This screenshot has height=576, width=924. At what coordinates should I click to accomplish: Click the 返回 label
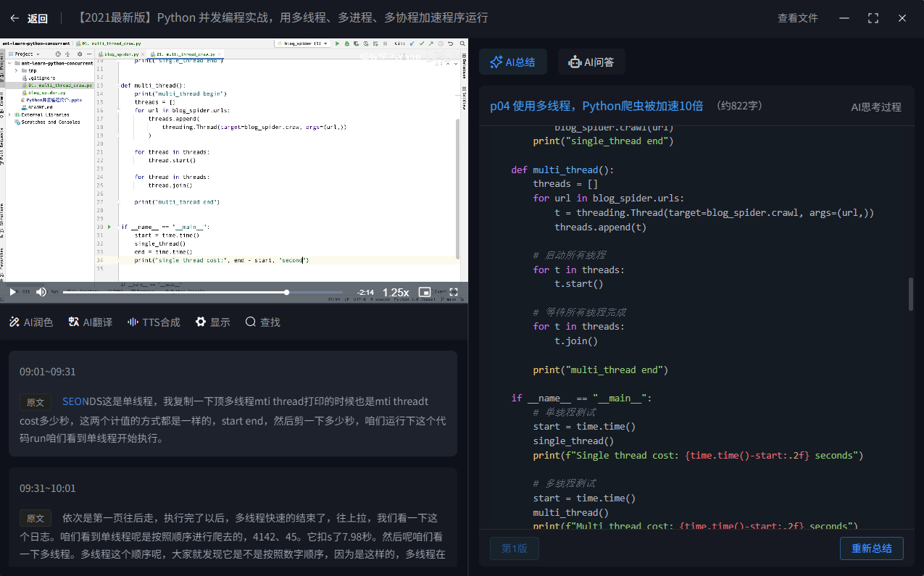click(38, 18)
